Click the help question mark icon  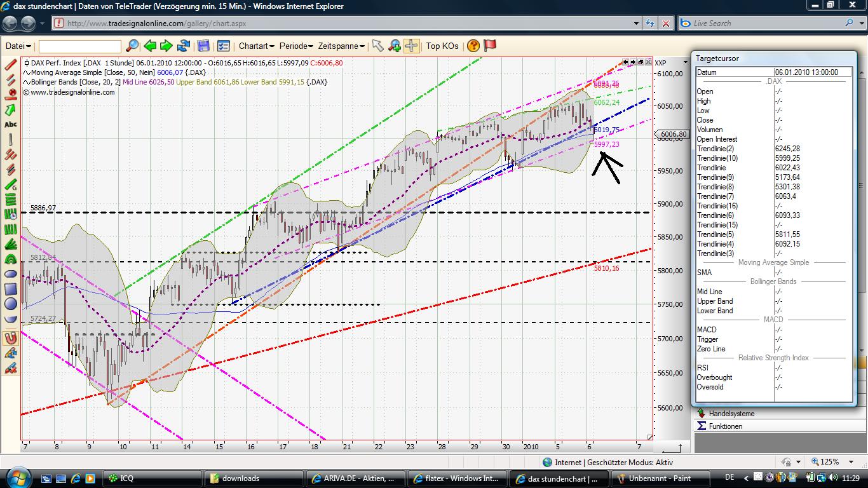click(x=473, y=46)
